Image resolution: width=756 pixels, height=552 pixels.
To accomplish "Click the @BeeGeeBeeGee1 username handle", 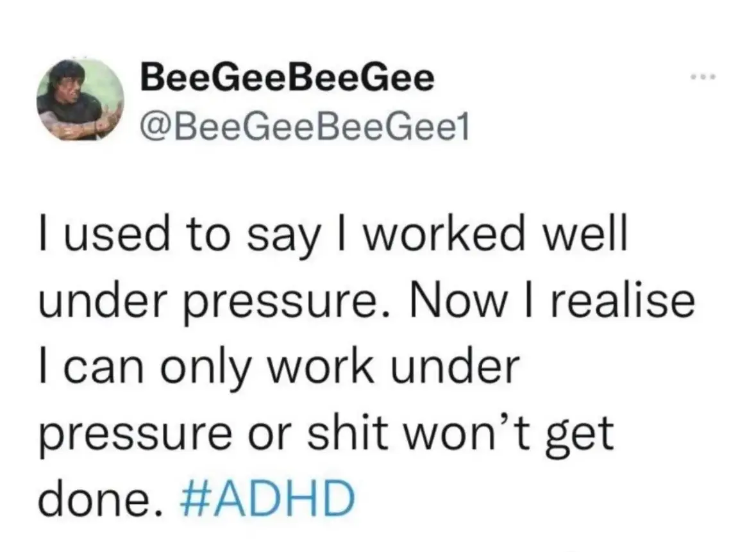I will [x=304, y=128].
